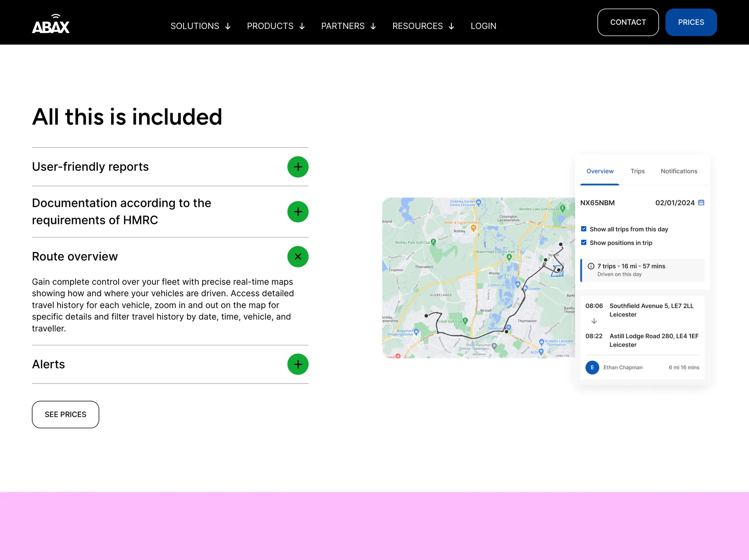The height and width of the screenshot is (560, 749).
Task: Click the info icon beside 7 trips
Action: tap(591, 266)
